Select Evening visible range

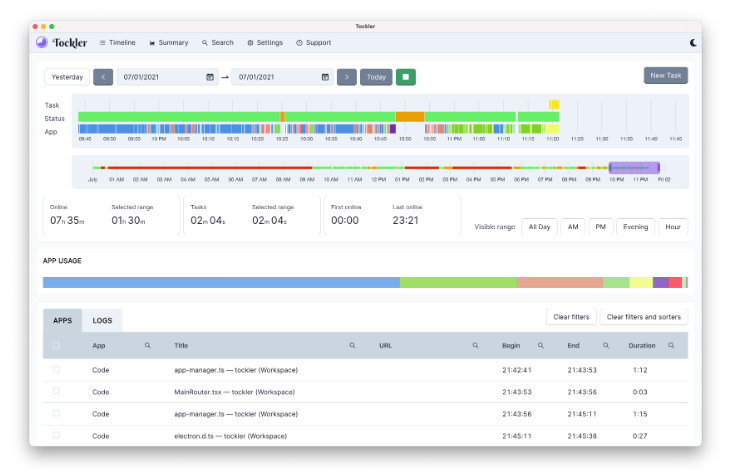point(635,227)
